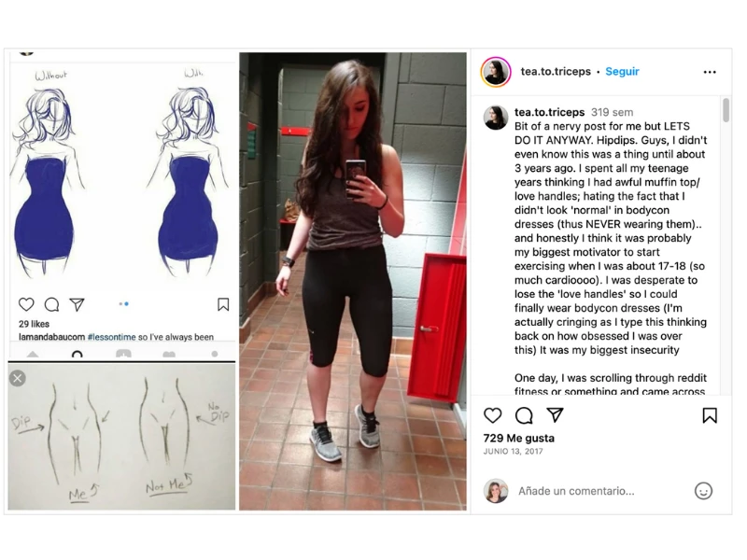Image resolution: width=747 pixels, height=560 pixels.
Task: Open the emoji picker smiley face
Action: pos(703,491)
